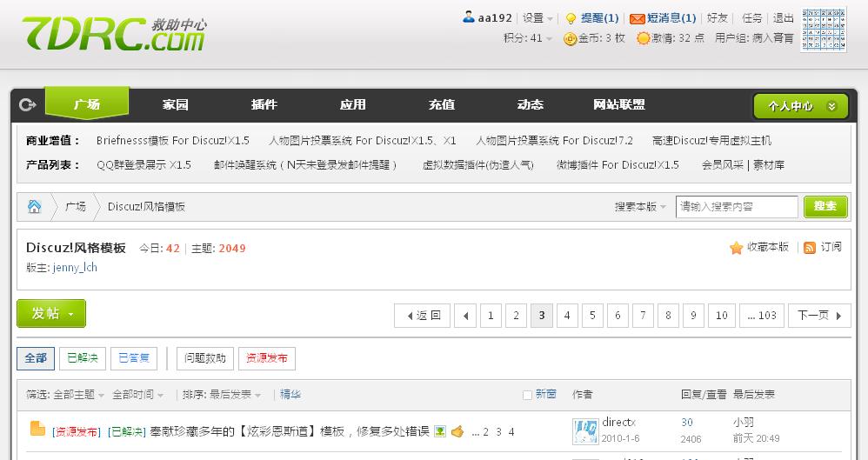Image resolution: width=868 pixels, height=460 pixels.
Task: Click the image attachment icon in thread row
Action: pyautogui.click(x=439, y=431)
